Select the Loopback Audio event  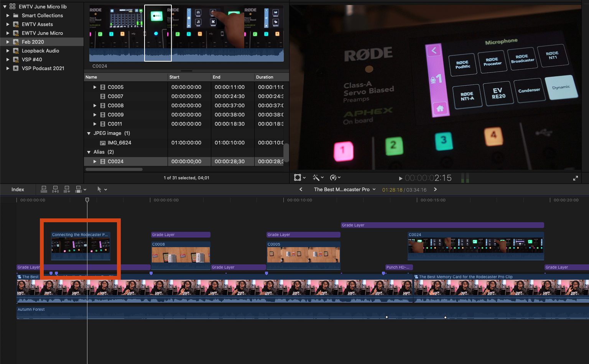tap(40, 51)
